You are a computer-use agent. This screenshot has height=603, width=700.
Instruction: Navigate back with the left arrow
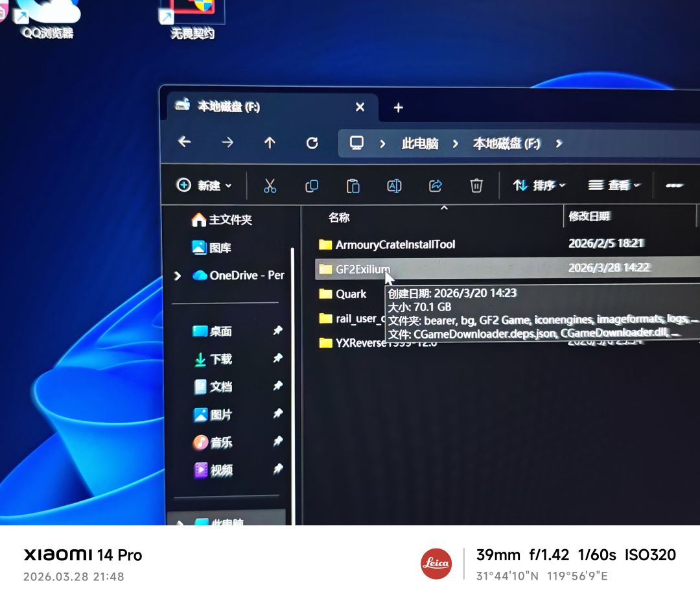coord(184,142)
